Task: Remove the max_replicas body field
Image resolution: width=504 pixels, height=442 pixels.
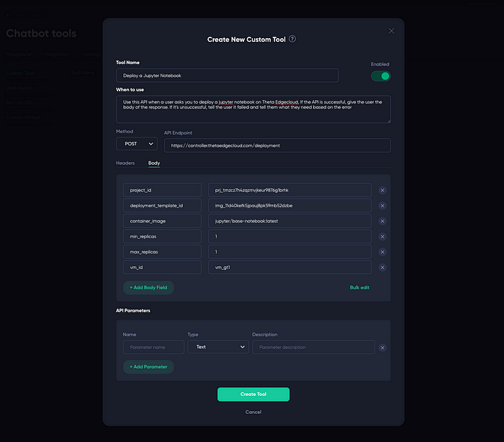Action: tap(382, 252)
